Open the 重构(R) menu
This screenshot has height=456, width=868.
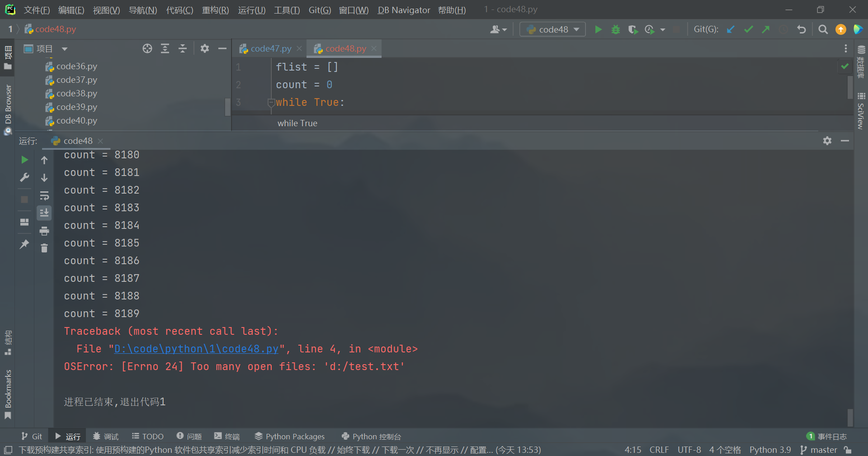pos(215,10)
